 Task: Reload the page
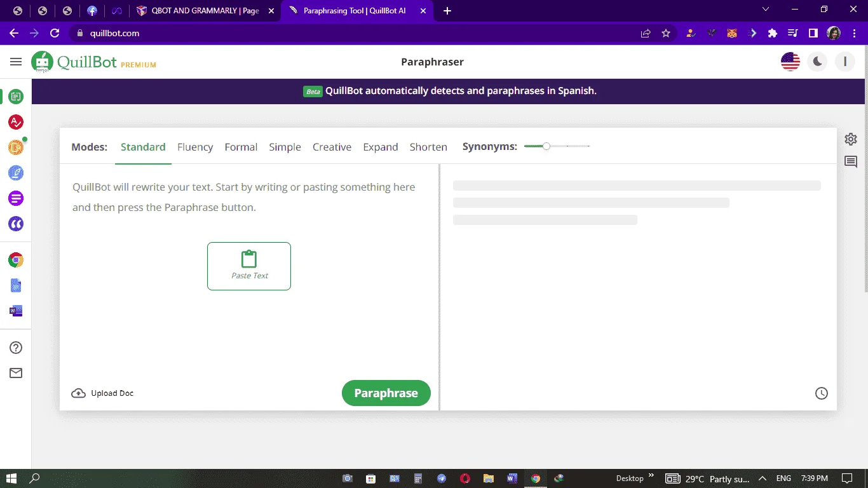tap(55, 33)
